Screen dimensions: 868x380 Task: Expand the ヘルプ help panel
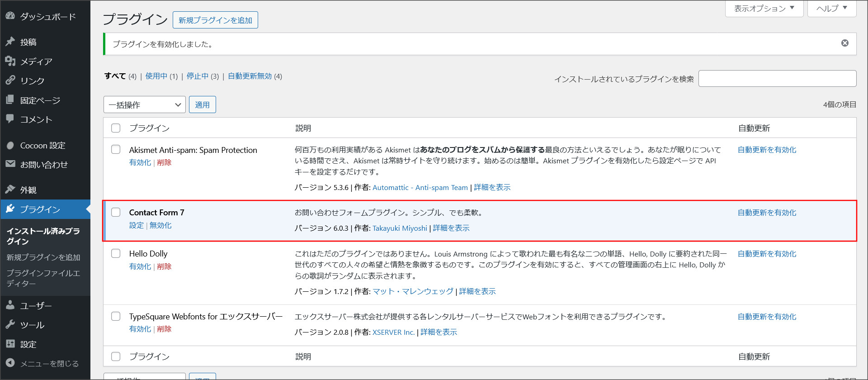click(831, 8)
